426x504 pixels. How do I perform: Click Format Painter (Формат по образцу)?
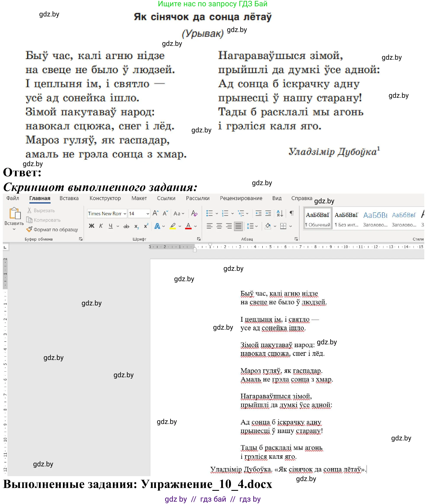coord(52,230)
